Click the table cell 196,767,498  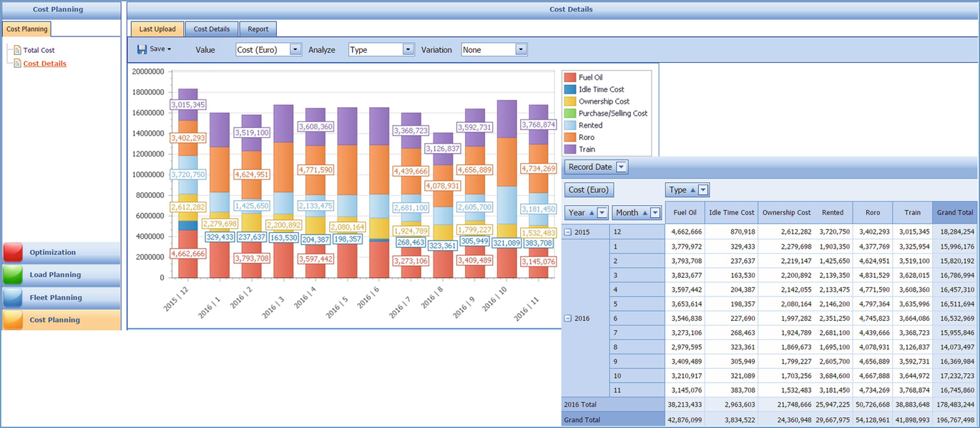coord(954,419)
